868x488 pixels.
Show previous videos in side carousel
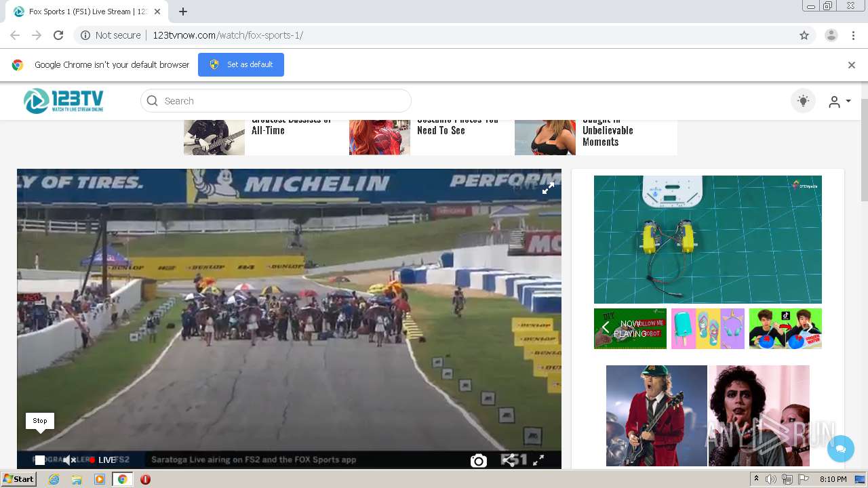[x=606, y=329]
